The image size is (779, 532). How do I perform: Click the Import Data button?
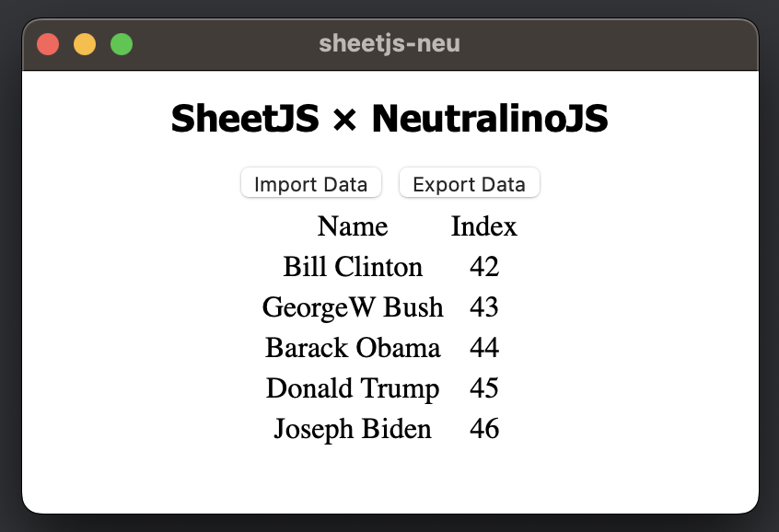pyautogui.click(x=310, y=183)
